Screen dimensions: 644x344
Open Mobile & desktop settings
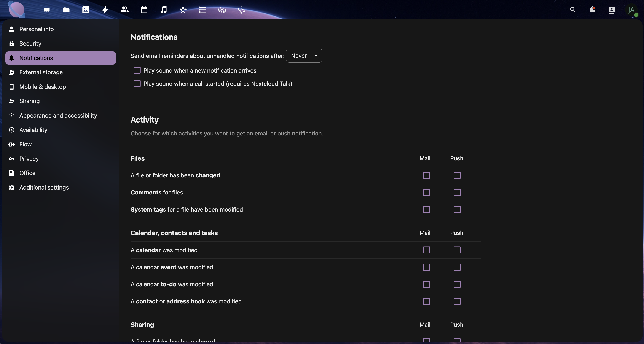coord(43,87)
